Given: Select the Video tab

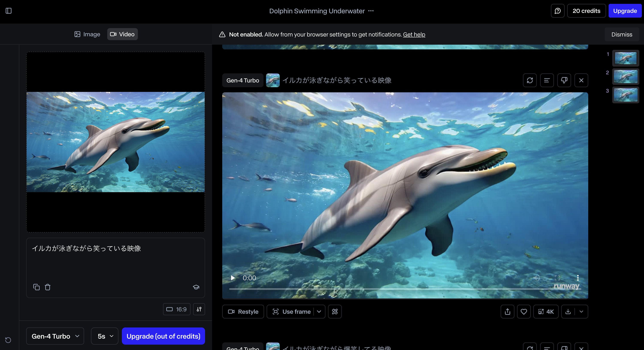Looking at the screenshot, I should pyautogui.click(x=122, y=34).
